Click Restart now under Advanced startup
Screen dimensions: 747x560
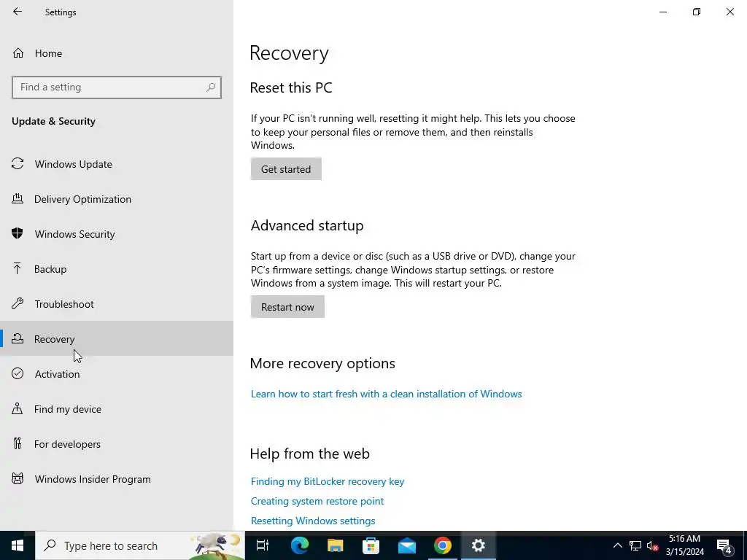287,307
